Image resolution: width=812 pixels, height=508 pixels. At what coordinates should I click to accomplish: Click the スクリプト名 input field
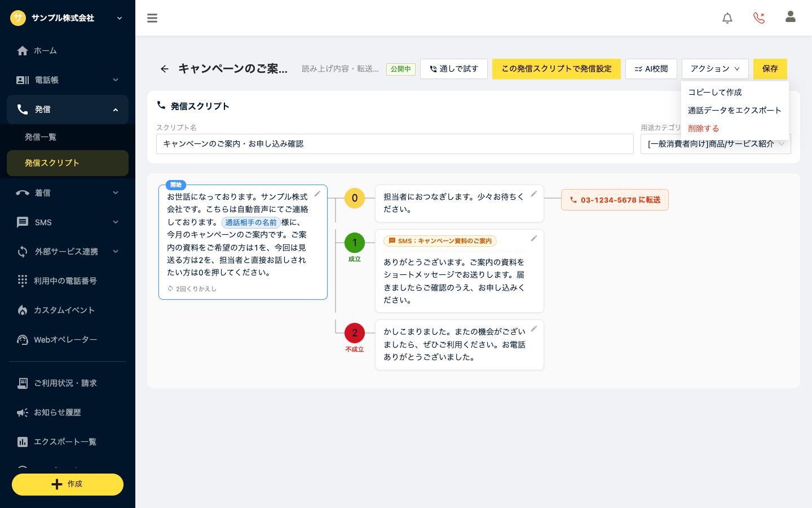[x=395, y=144]
